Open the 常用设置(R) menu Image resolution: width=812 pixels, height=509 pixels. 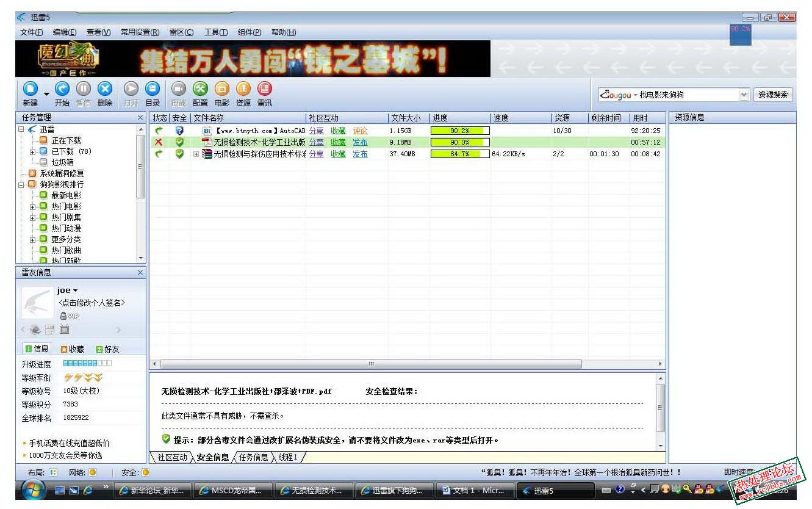140,32
